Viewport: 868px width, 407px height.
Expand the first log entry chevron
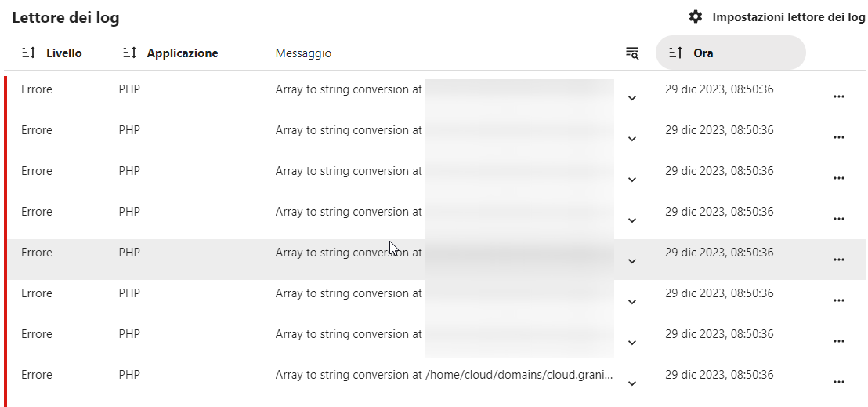632,98
